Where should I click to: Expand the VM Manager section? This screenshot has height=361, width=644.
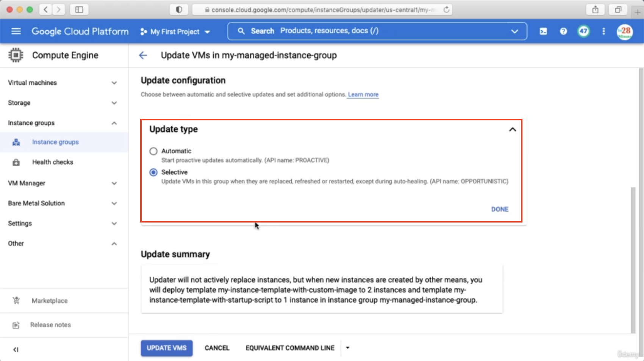[114, 183]
